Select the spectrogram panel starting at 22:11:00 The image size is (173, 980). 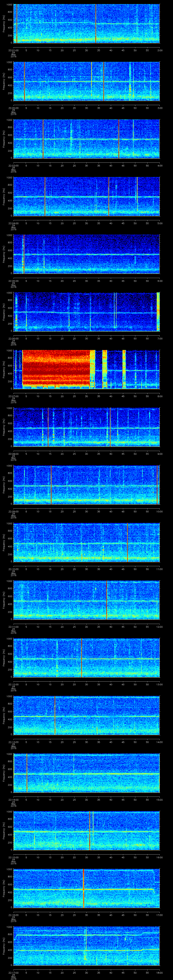[87, 600]
